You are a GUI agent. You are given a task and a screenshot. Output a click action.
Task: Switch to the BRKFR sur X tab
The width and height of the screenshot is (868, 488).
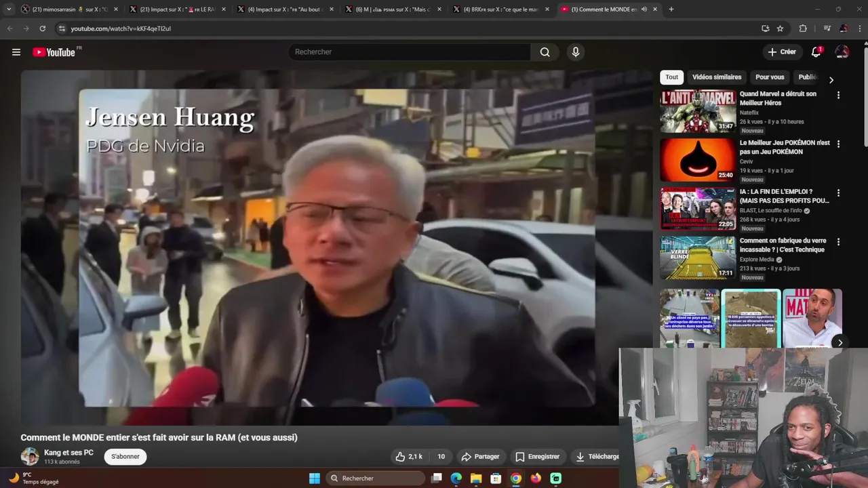point(500,9)
